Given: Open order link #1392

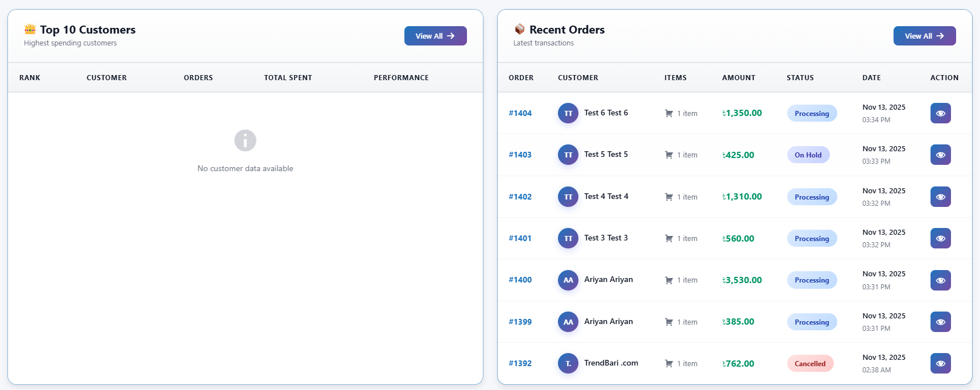Looking at the screenshot, I should 520,363.
